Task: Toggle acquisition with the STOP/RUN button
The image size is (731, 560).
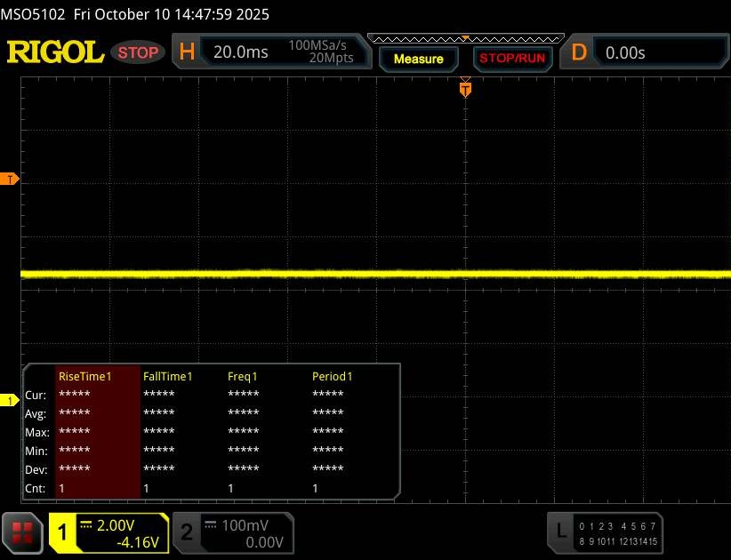Action: pyautogui.click(x=510, y=59)
